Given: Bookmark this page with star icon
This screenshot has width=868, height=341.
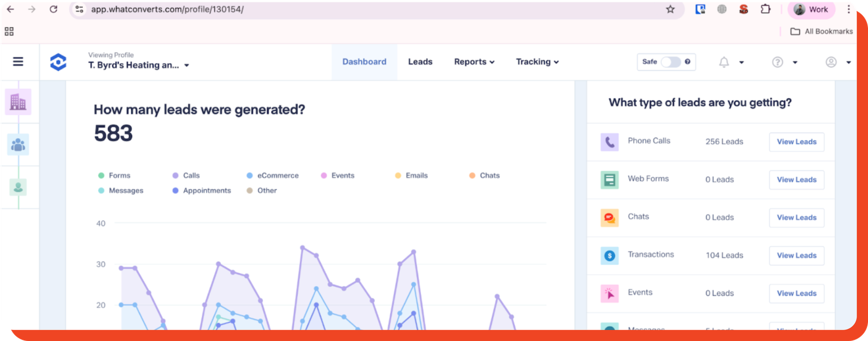Looking at the screenshot, I should tap(670, 9).
